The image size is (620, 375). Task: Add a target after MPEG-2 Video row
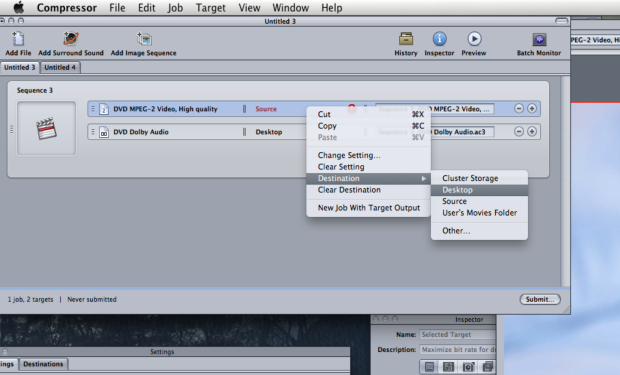coord(532,108)
